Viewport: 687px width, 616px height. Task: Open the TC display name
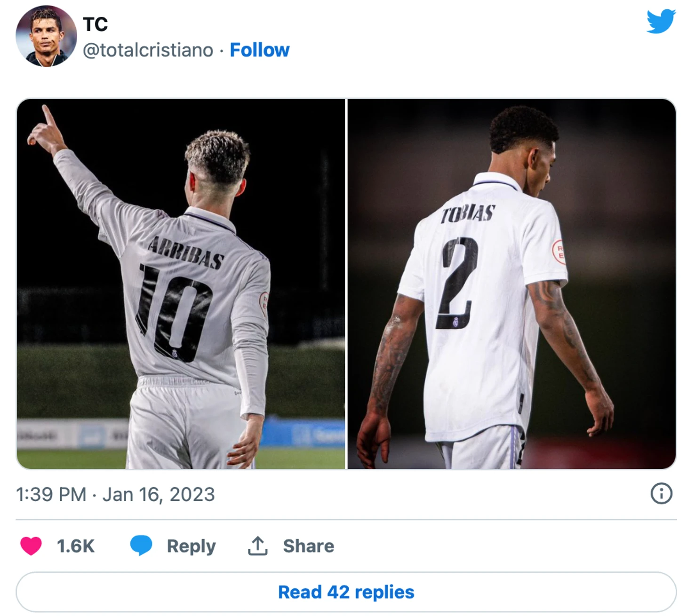coord(95,24)
